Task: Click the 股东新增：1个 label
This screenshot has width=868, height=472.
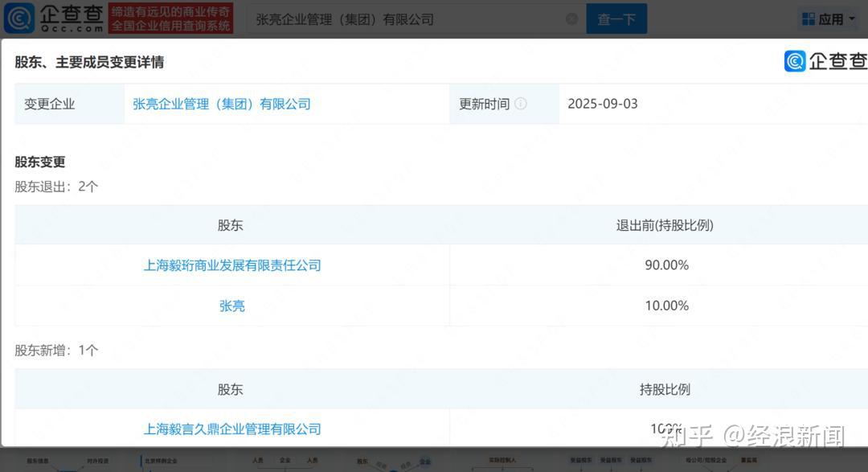Action: tap(56, 350)
